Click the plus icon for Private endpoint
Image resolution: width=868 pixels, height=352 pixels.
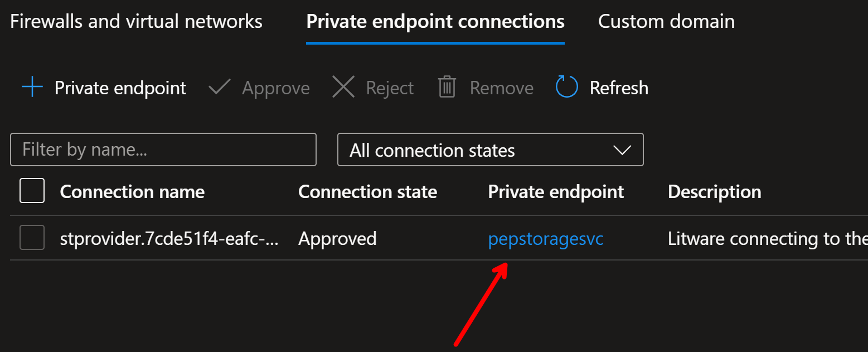point(32,88)
